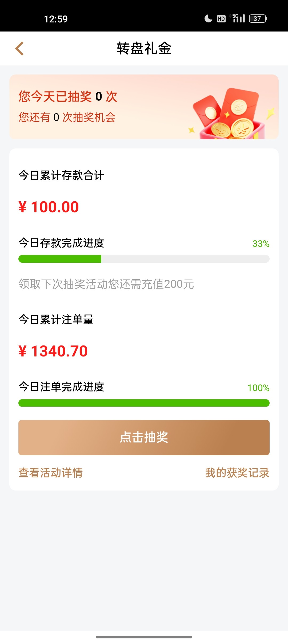This screenshot has height=644, width=288.
Task: Tap the 今日存款完成进度 progress bar
Action: click(x=144, y=259)
